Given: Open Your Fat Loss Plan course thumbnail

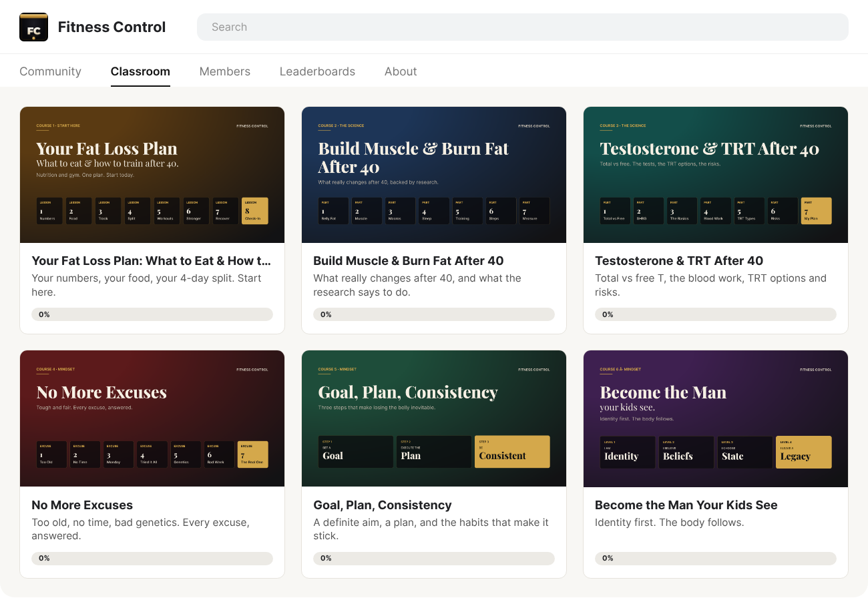Looking at the screenshot, I should (x=152, y=175).
